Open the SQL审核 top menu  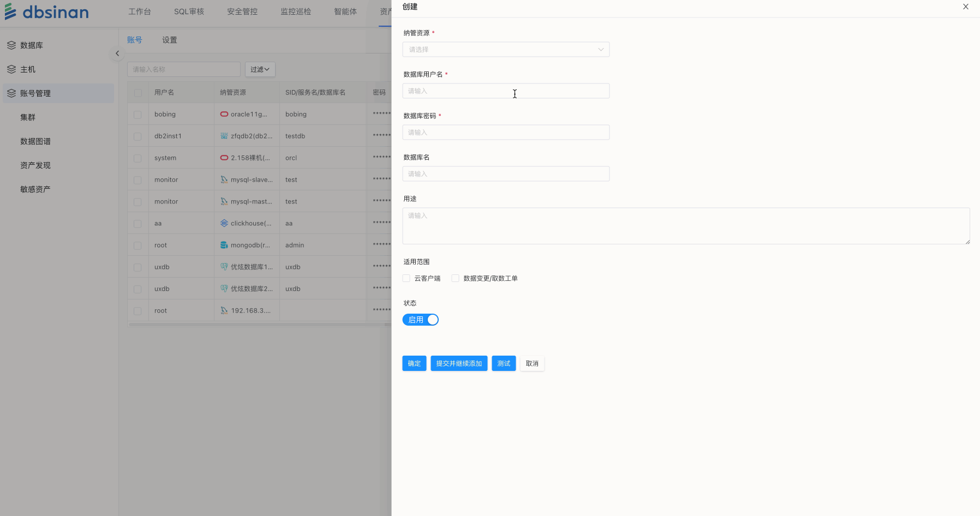click(x=189, y=11)
